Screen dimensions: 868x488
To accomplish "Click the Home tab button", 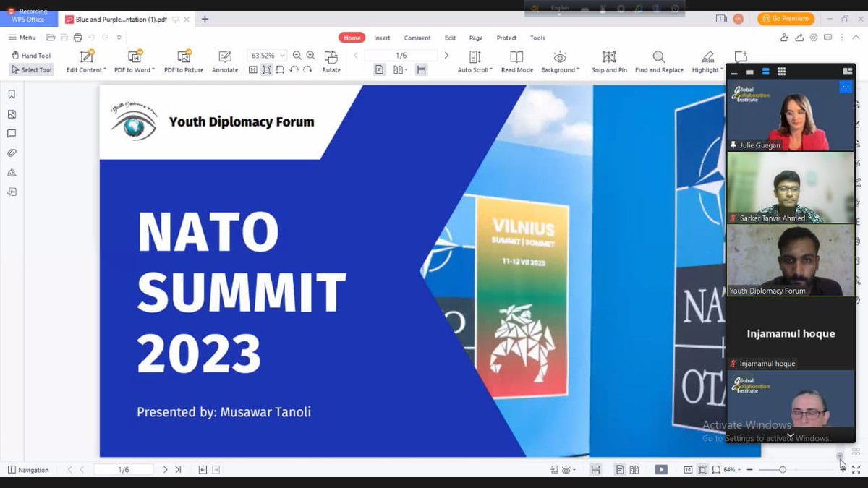I will (x=352, y=38).
